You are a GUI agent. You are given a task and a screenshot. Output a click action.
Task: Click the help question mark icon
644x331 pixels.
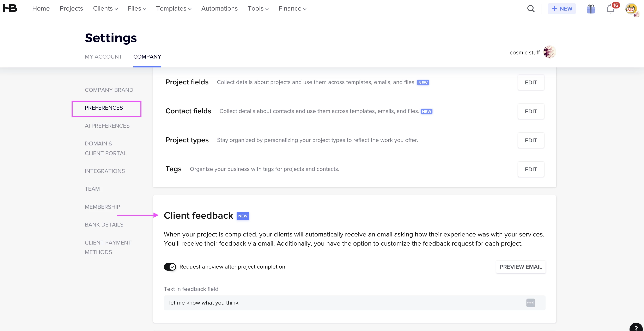(x=636, y=328)
